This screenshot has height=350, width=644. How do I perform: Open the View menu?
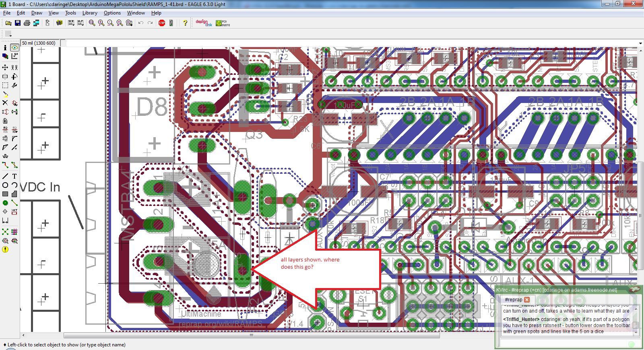click(x=54, y=13)
